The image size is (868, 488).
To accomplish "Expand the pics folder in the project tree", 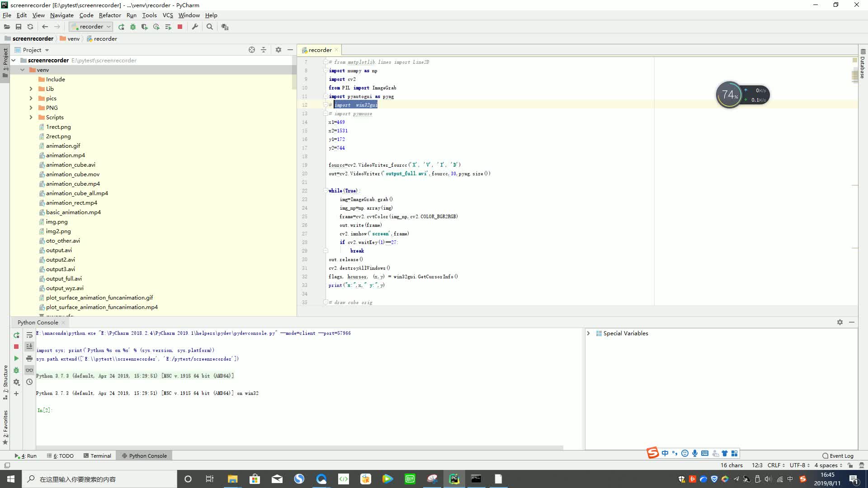I will (x=31, y=99).
